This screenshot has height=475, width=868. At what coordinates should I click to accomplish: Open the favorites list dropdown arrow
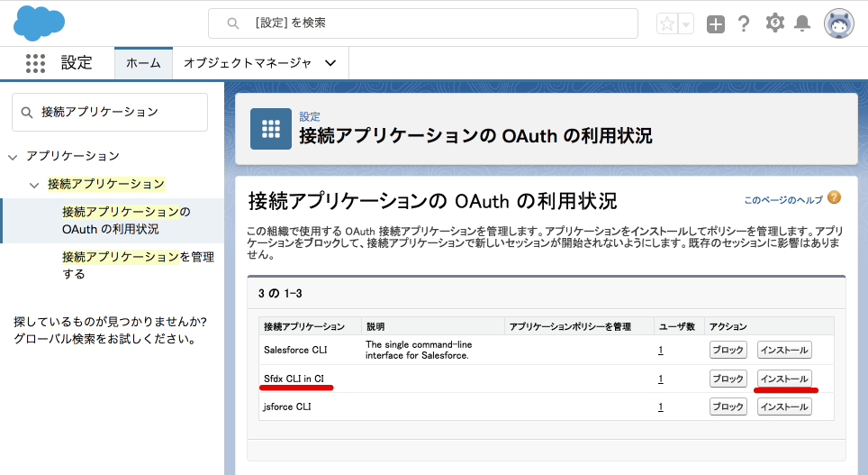[x=686, y=23]
